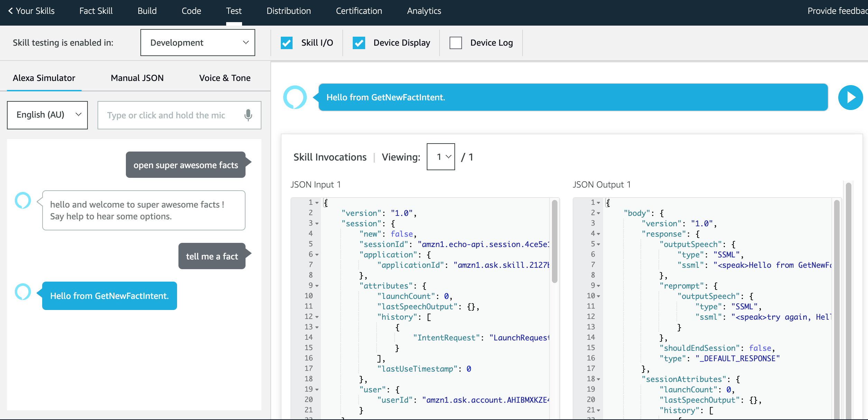868x420 pixels.
Task: Click the Alexa ring icon next to the welcome message
Action: [23, 200]
